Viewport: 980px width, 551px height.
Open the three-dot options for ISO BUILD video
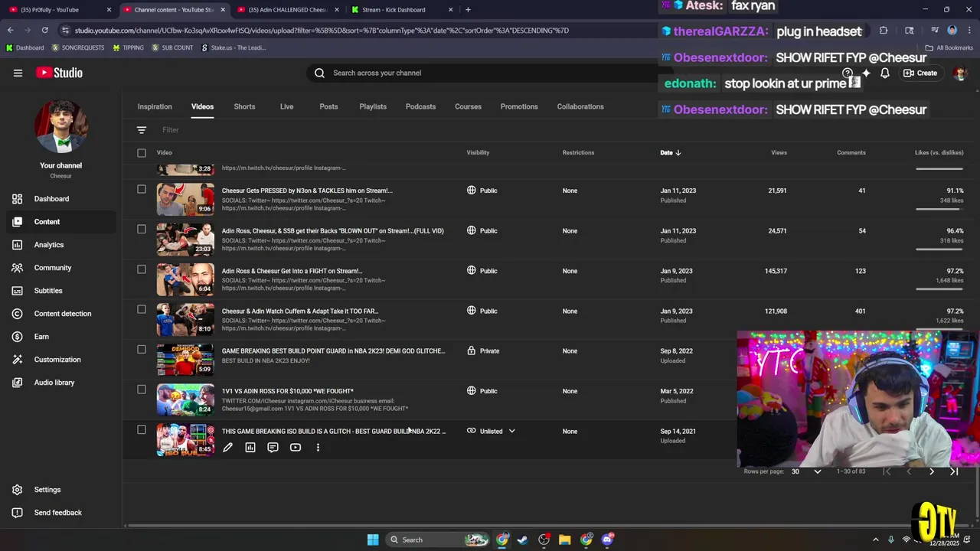(x=318, y=448)
